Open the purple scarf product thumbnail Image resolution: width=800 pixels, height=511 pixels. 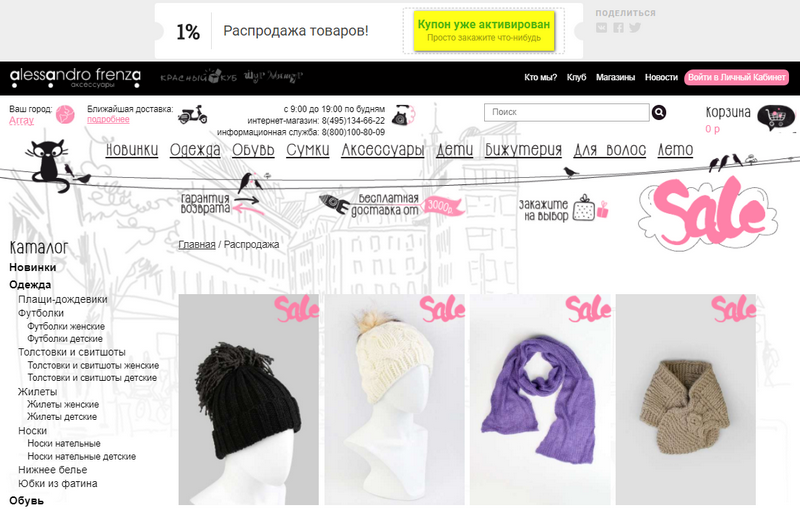(x=540, y=399)
